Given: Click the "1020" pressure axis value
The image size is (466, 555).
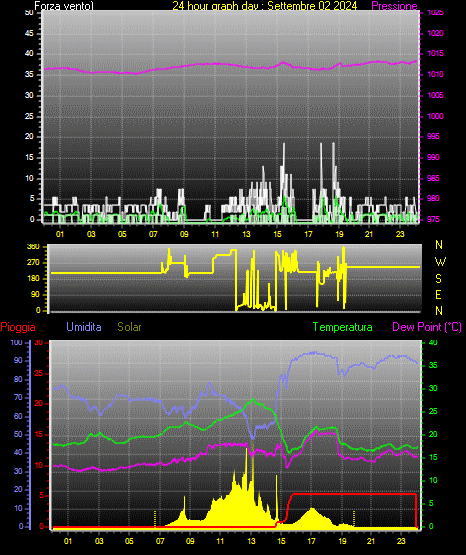Looking at the screenshot, I should (x=435, y=33).
